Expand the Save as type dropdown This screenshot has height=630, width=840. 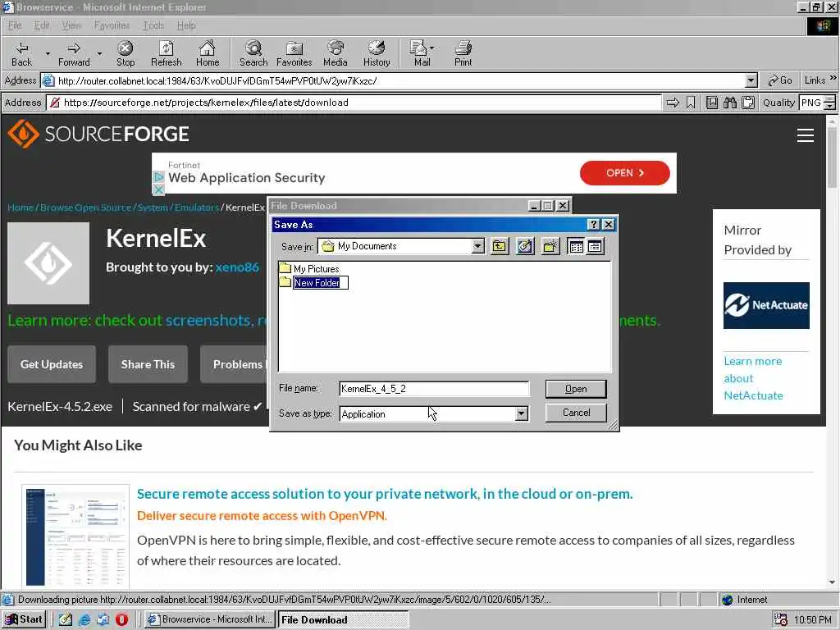(521, 413)
